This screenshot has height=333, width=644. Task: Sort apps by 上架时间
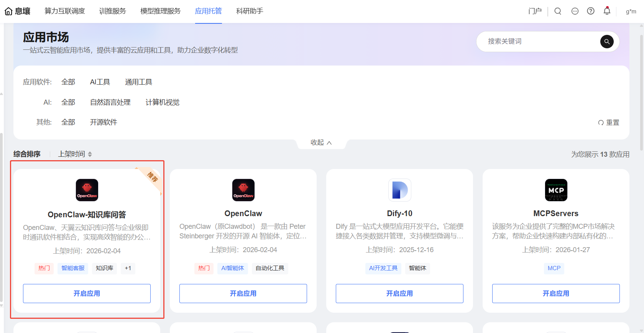72,154
